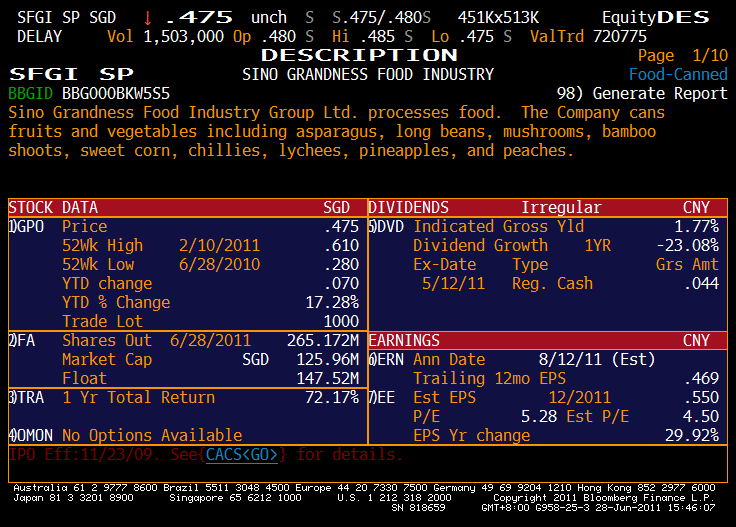
Task: Select the Est P/E value 4.50
Action: point(701,417)
